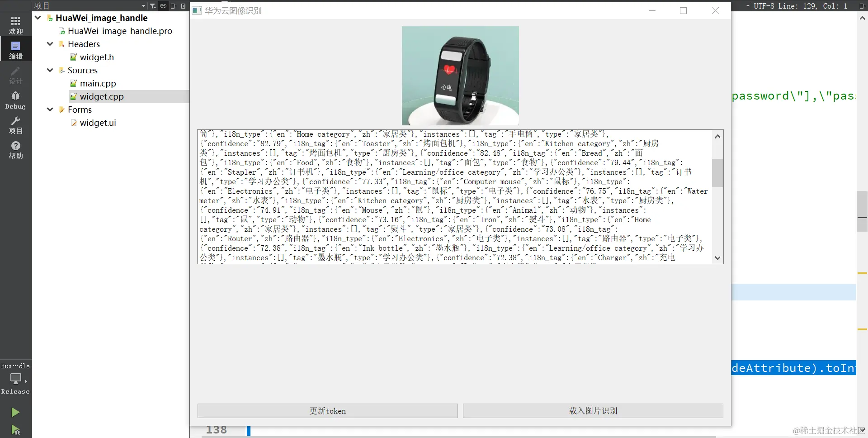Collapse the Sources folder
This screenshot has width=868, height=438.
(x=50, y=70)
